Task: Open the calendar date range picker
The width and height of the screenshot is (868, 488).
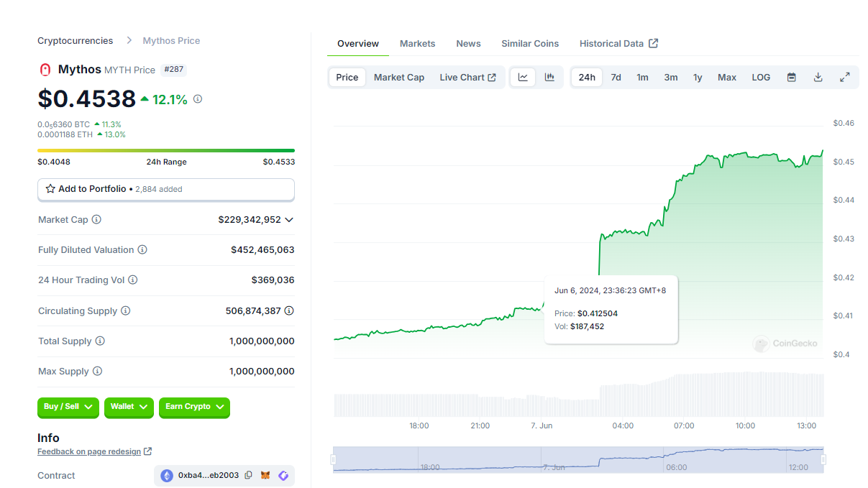Action: (791, 78)
